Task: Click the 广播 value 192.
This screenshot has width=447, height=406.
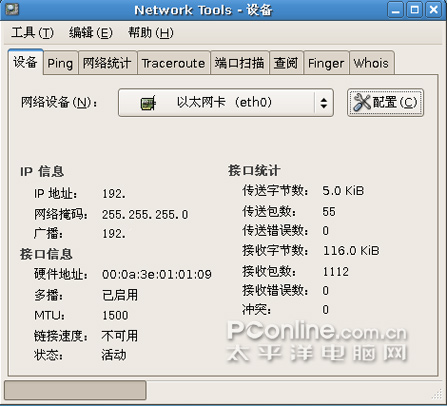Action: 114,234
